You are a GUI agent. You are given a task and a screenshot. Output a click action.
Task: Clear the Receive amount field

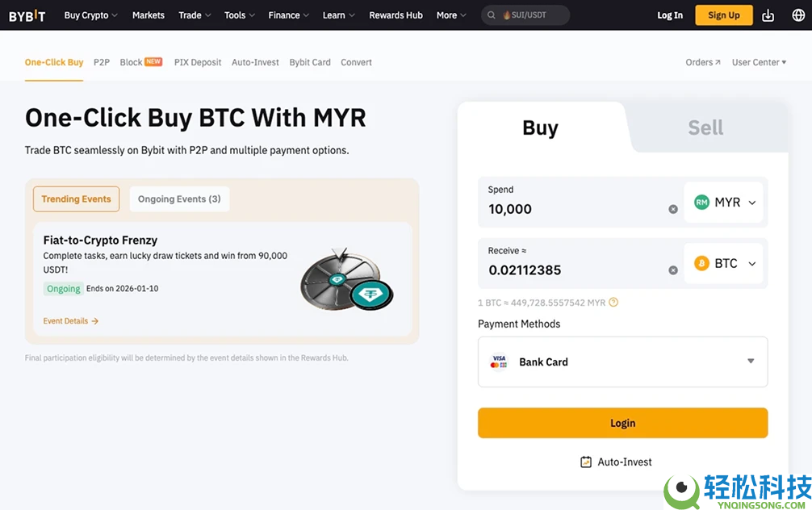click(x=673, y=270)
